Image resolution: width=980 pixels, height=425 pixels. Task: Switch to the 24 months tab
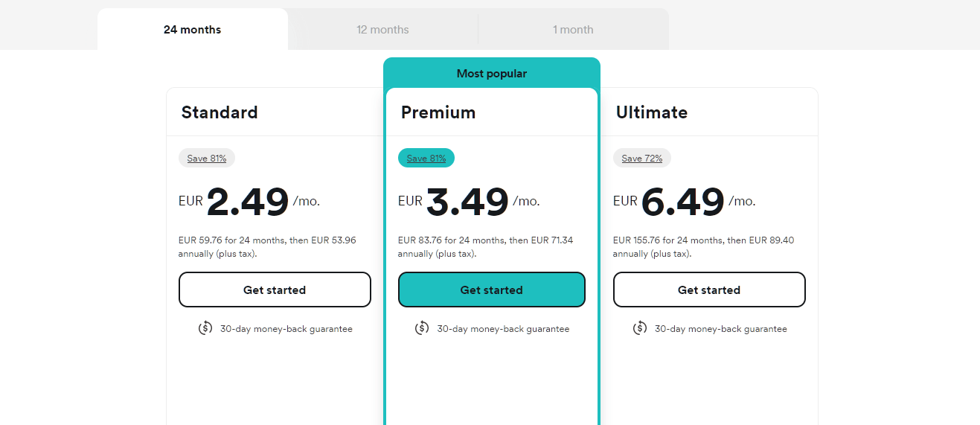coord(192,30)
